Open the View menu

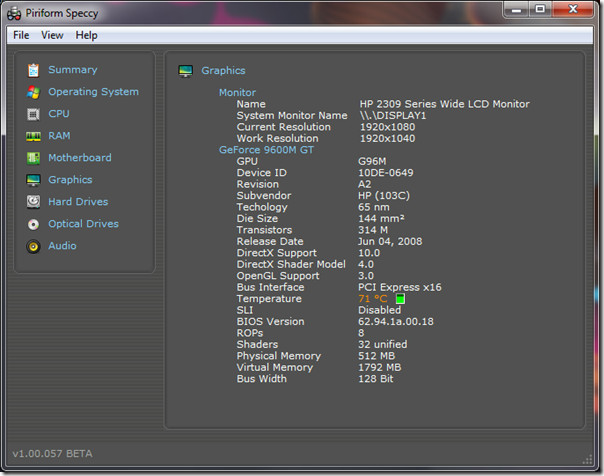52,35
